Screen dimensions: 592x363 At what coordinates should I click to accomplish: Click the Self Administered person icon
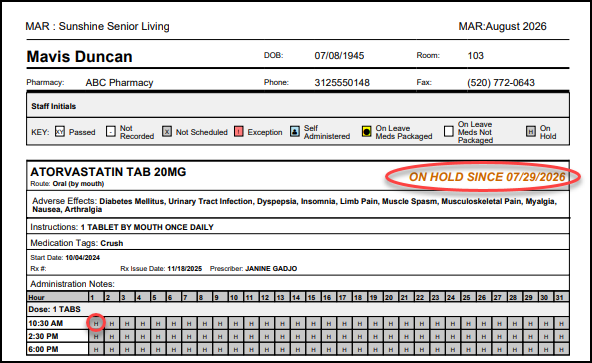(295, 131)
